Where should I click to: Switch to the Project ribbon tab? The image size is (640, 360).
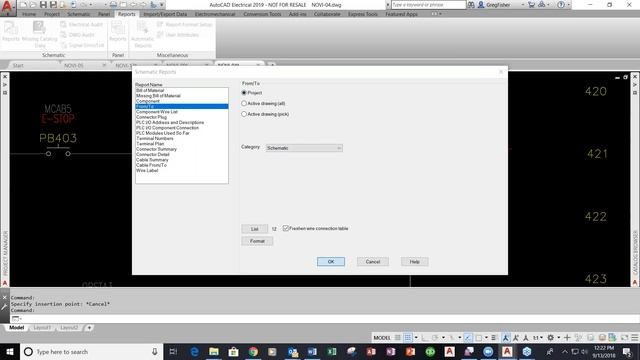[x=52, y=14]
